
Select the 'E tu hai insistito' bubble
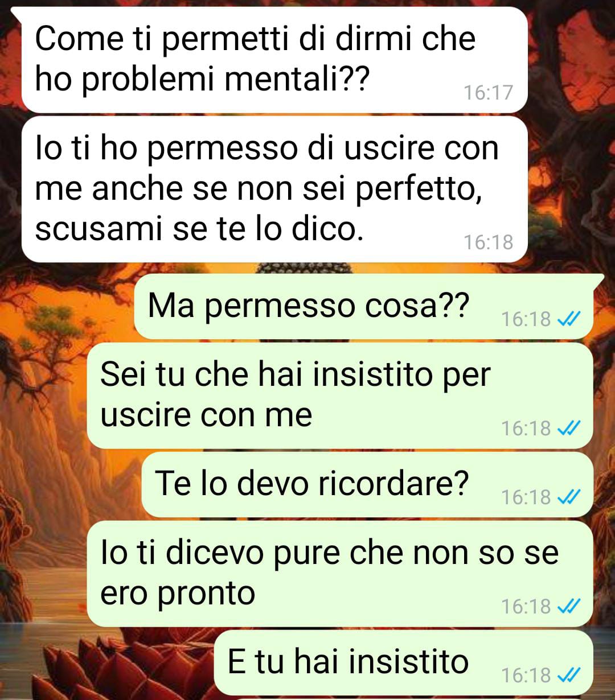(x=404, y=662)
